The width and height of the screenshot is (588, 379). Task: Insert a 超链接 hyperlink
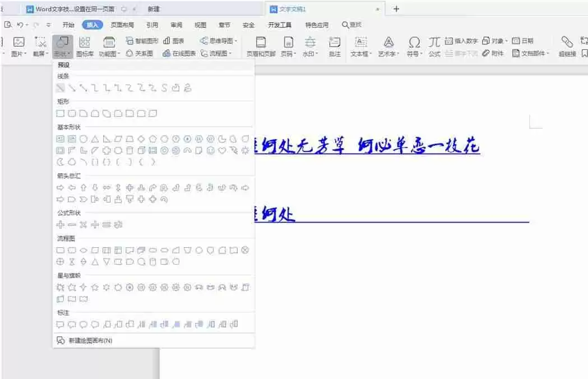[x=567, y=45]
